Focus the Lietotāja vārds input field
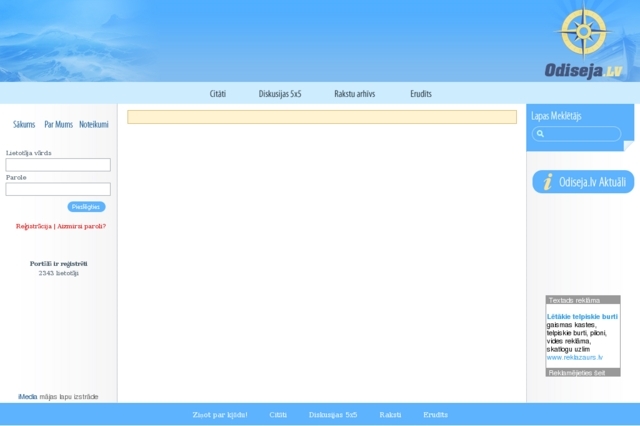Image resolution: width=640 pixels, height=426 pixels. pyautogui.click(x=58, y=165)
